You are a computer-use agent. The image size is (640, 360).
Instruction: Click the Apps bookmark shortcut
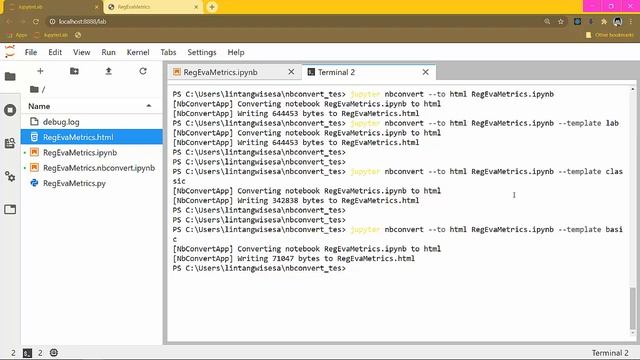click(16, 35)
